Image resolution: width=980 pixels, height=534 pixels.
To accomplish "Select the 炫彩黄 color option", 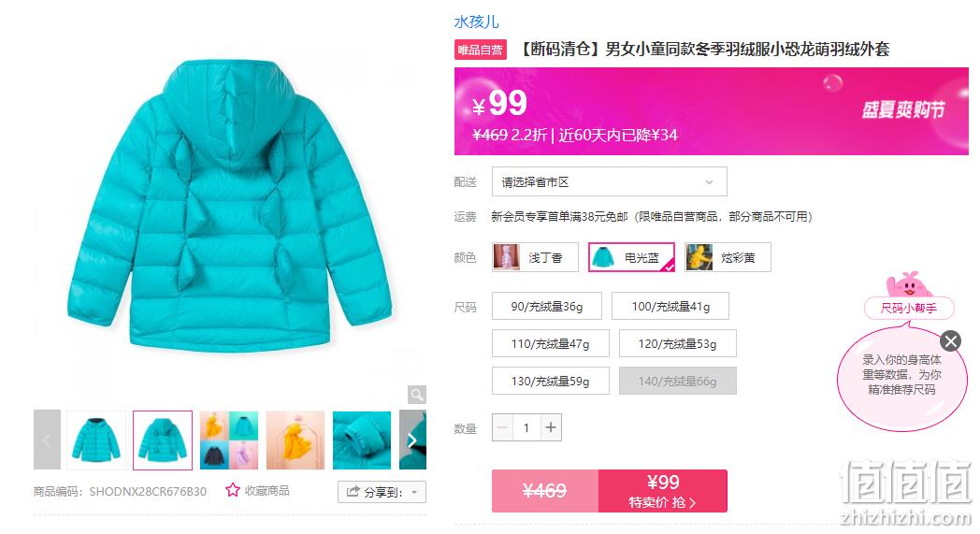I will 728,257.
